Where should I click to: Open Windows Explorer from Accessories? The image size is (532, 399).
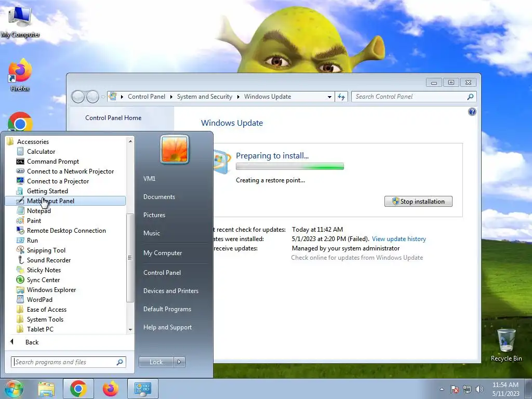pyautogui.click(x=51, y=290)
